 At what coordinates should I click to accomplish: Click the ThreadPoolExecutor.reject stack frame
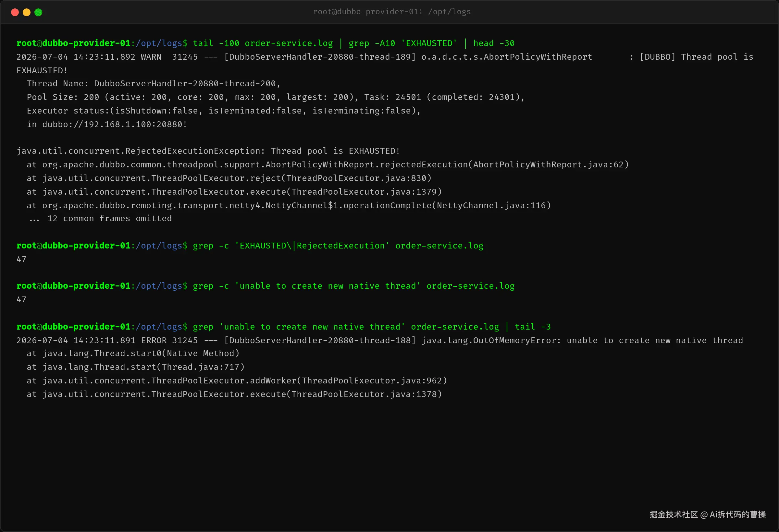coord(229,178)
